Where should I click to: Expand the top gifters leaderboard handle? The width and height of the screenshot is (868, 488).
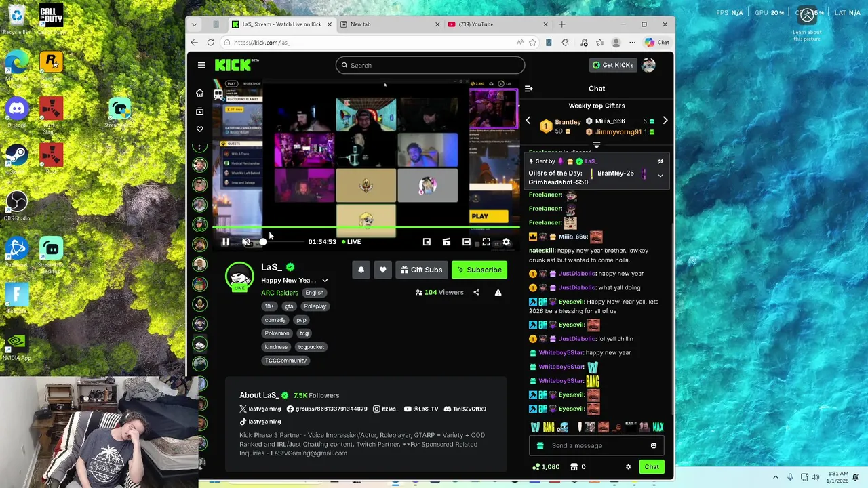coord(597,145)
